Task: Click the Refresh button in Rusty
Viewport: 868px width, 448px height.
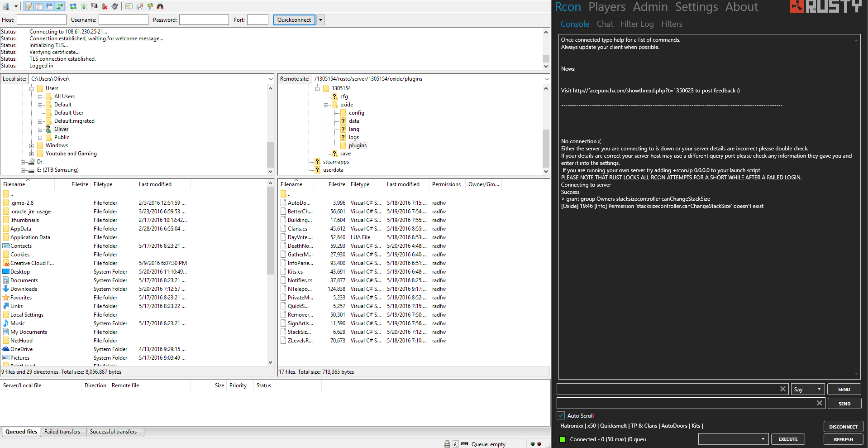Action: 843,439
